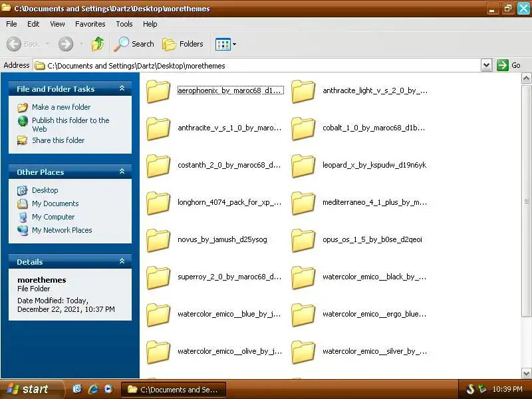Open My Documents link

pos(55,203)
